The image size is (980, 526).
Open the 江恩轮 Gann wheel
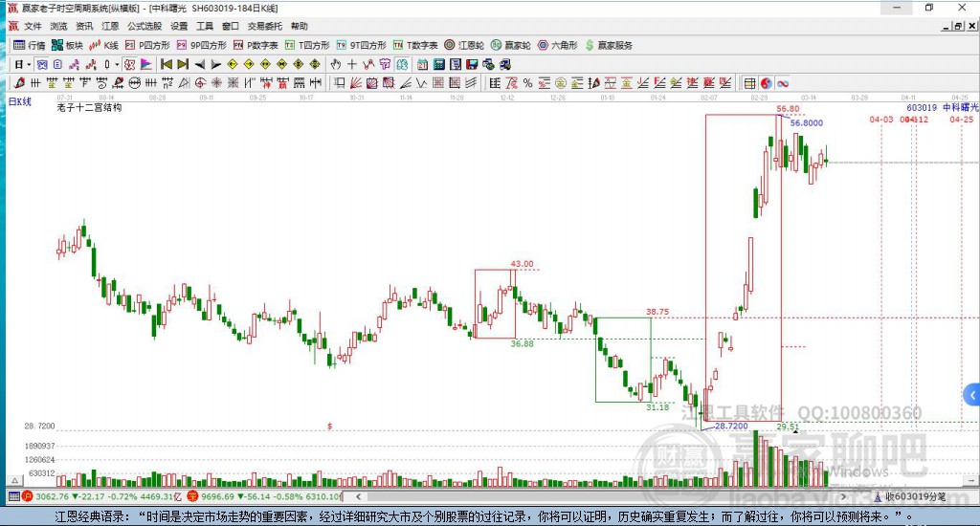click(x=464, y=45)
